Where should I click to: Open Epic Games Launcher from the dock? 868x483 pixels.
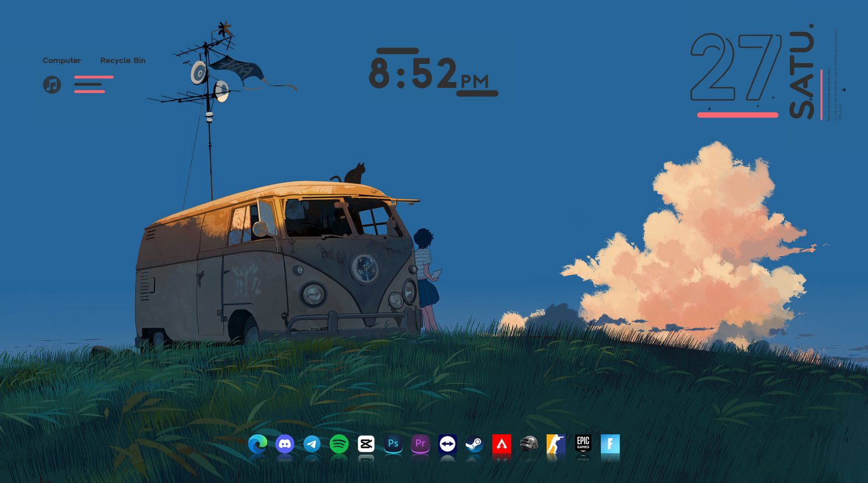(583, 444)
